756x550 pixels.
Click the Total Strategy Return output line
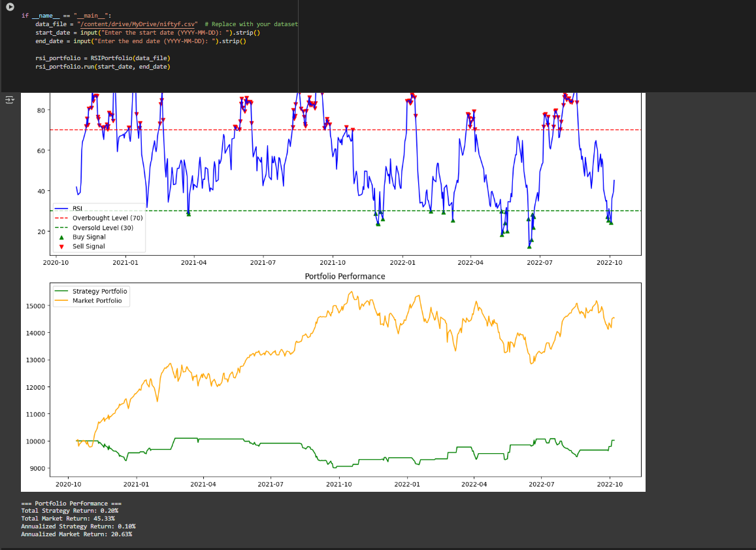pos(69,511)
